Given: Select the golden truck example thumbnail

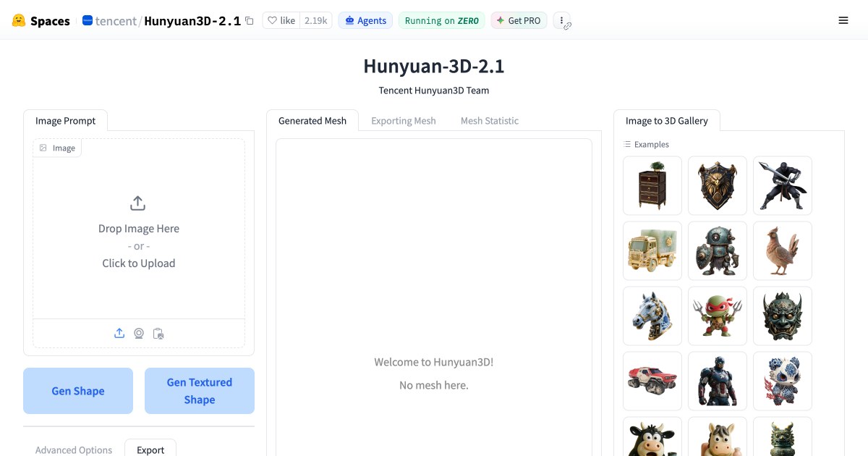Looking at the screenshot, I should pos(652,251).
